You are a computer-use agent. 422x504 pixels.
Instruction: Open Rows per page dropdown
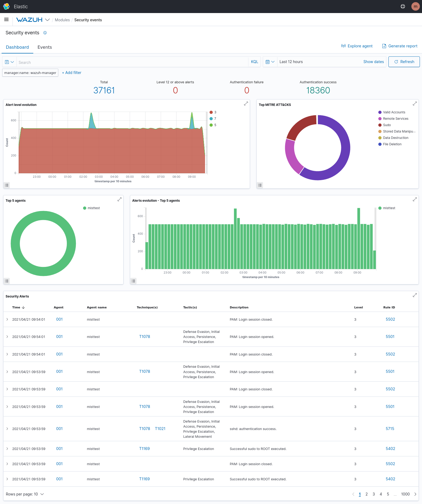[25, 494]
